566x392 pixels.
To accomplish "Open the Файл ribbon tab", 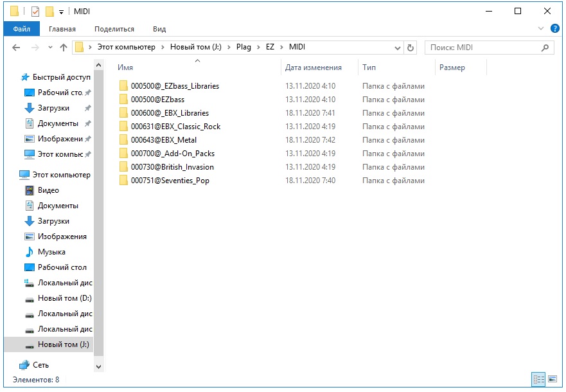I will pyautogui.click(x=22, y=29).
